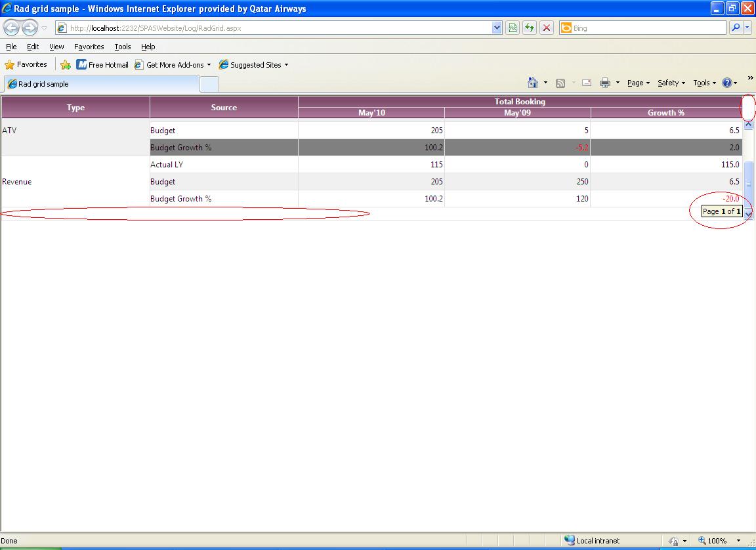Screen dimensions: 756x550
Task: Click the May'10 column header
Action: [x=371, y=113]
